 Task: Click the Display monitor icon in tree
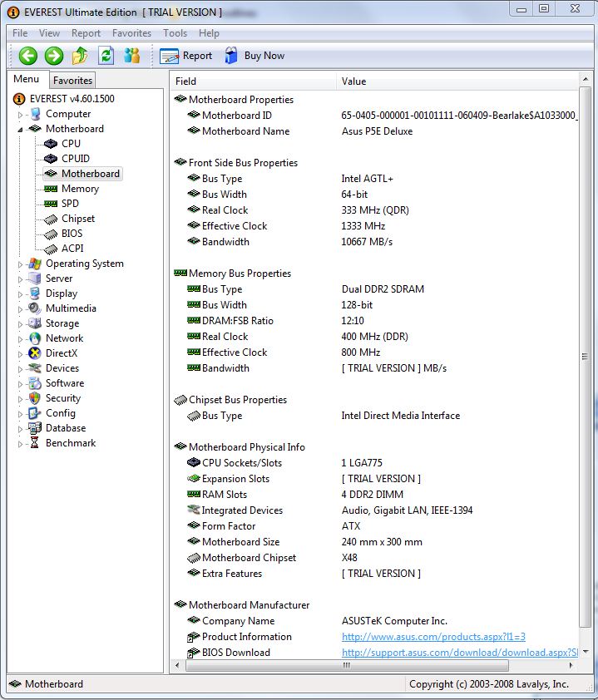pos(35,293)
